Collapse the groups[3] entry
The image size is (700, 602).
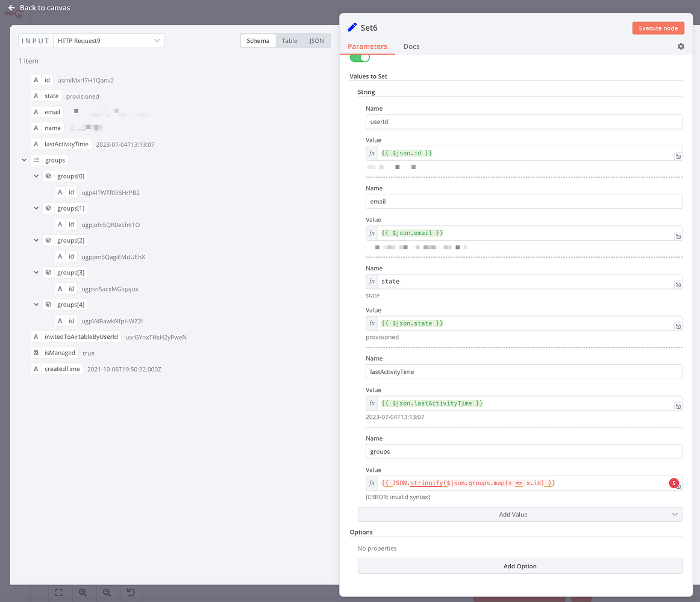[36, 272]
